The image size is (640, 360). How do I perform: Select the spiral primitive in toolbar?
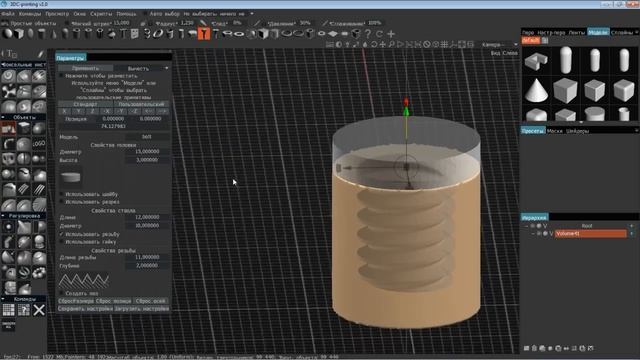pos(147,34)
